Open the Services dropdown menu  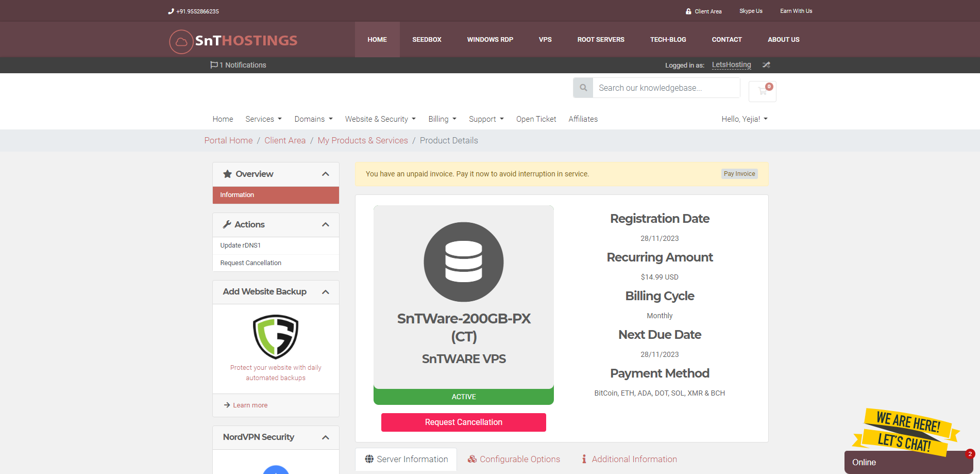264,119
